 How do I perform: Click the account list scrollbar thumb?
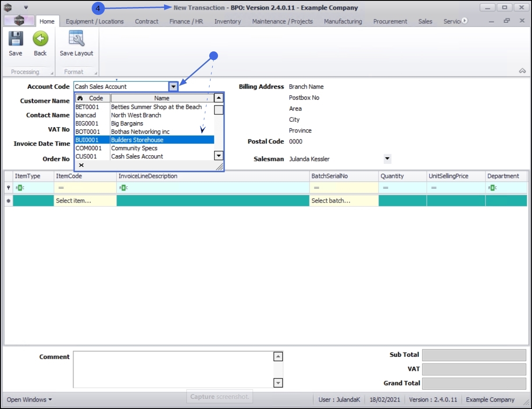click(x=218, y=110)
